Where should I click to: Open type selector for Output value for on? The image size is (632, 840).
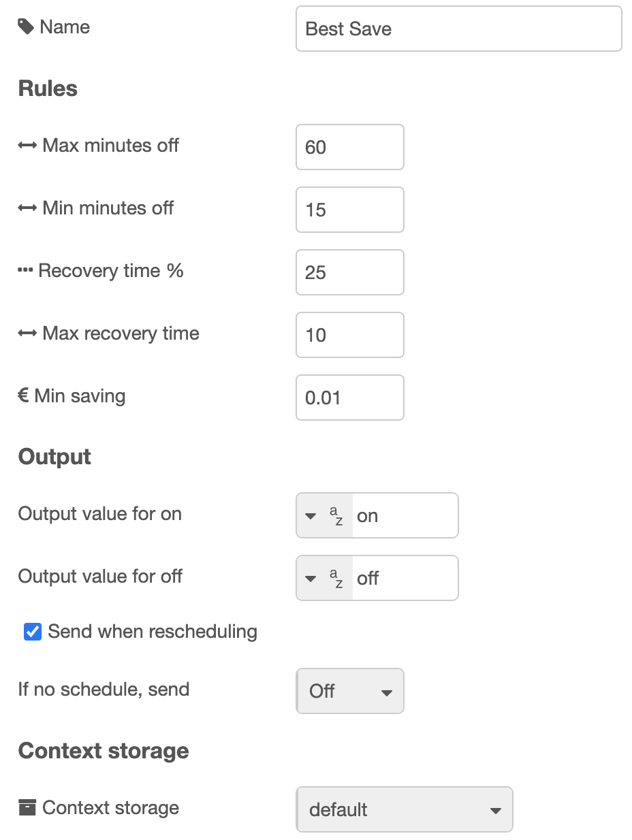point(311,515)
